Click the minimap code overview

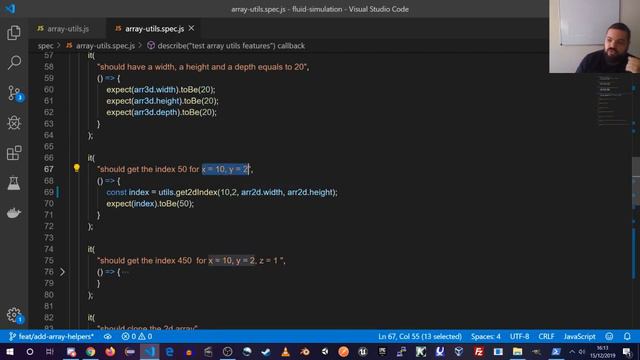coord(614,100)
